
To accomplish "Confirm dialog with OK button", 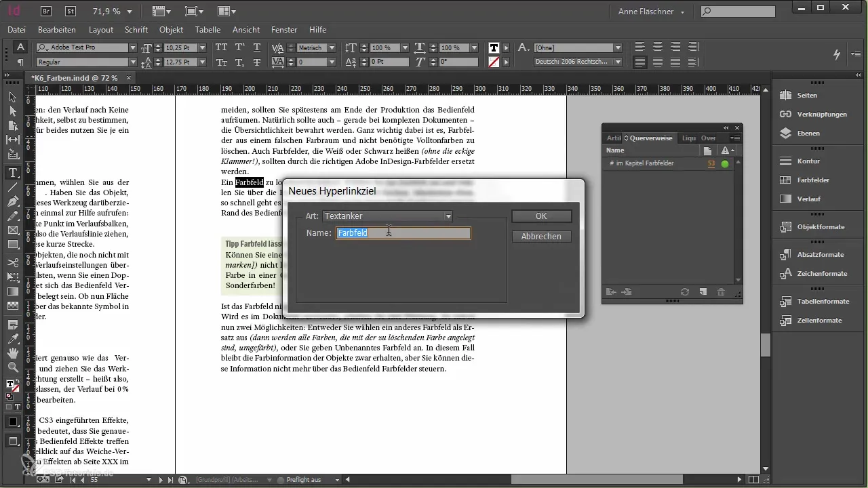I will pos(541,216).
